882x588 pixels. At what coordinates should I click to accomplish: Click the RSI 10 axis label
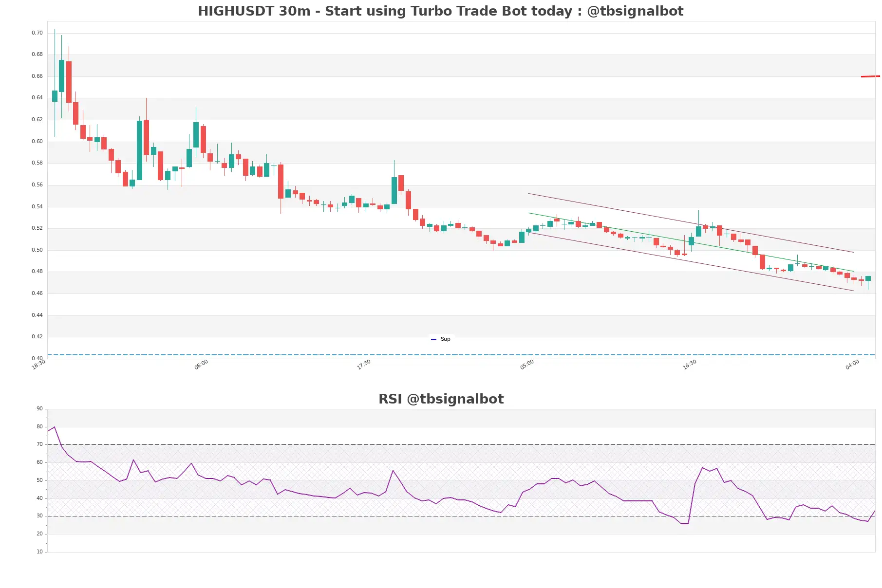coord(39,552)
